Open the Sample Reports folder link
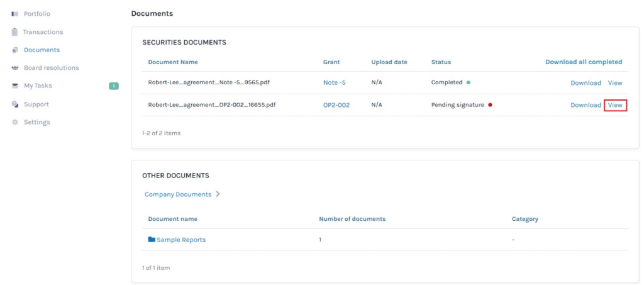This screenshot has height=285, width=644. pos(181,240)
